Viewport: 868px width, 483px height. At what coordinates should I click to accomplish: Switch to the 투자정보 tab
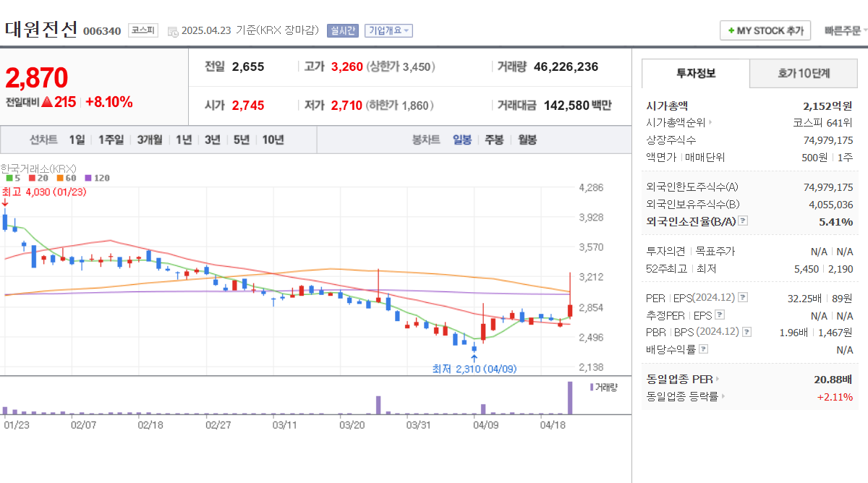tap(695, 73)
